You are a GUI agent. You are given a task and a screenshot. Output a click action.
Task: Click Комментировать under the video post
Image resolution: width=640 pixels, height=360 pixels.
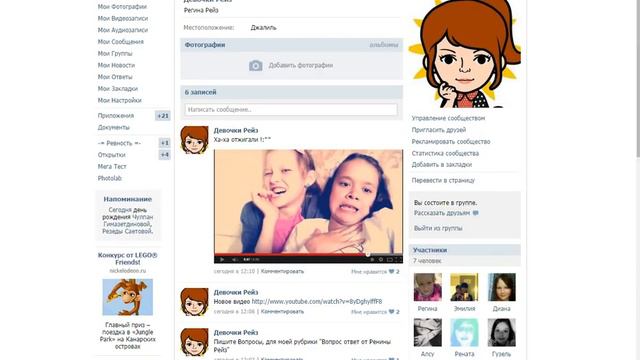pos(282,271)
